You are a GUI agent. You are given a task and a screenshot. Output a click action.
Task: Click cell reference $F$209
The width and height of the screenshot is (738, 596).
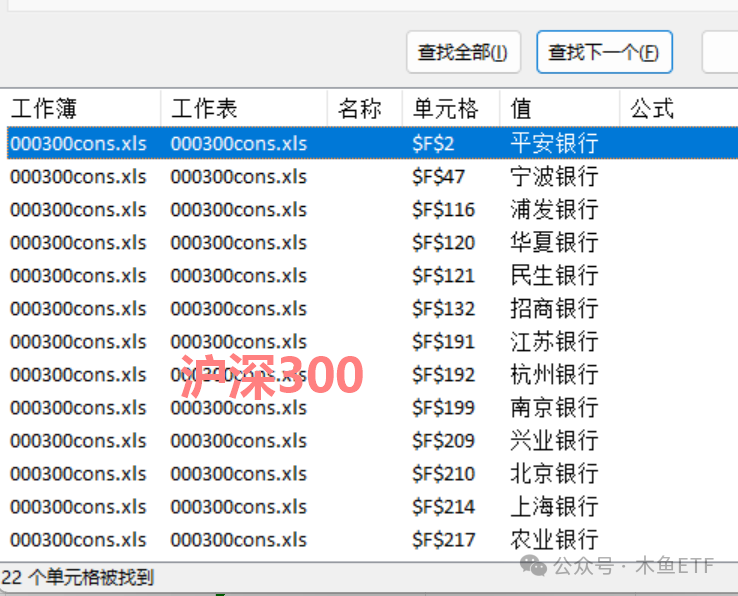(x=443, y=441)
